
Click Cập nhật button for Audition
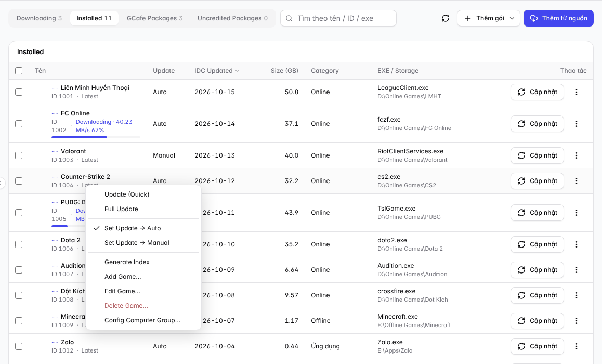point(537,270)
